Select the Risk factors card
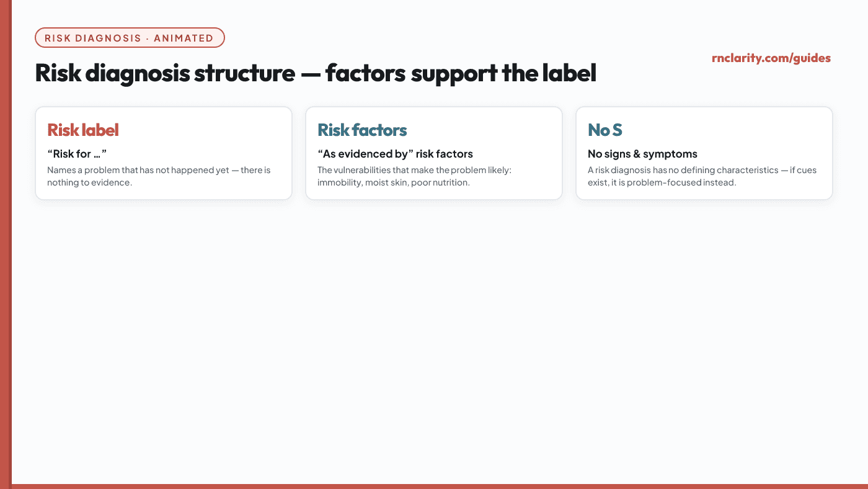The width and height of the screenshot is (868, 489). coord(434,153)
